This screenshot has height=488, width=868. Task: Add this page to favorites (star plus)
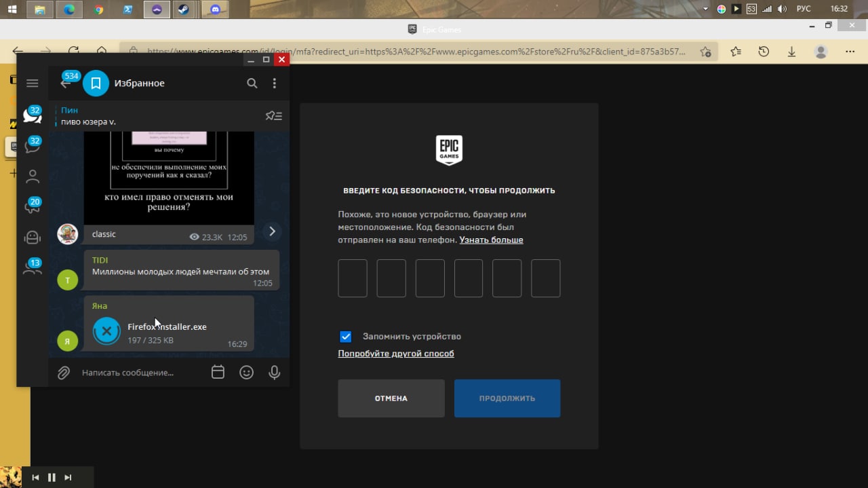click(x=705, y=52)
